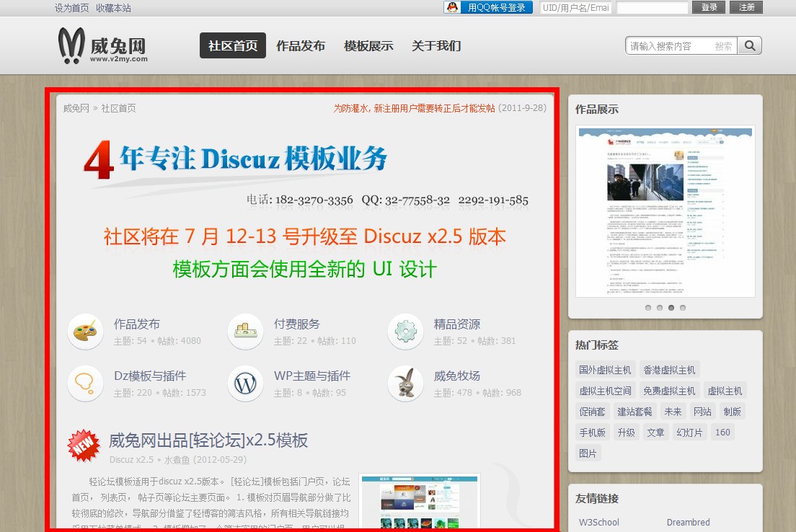
Task: Click tag 香港虚拟主机
Action: pos(669,370)
